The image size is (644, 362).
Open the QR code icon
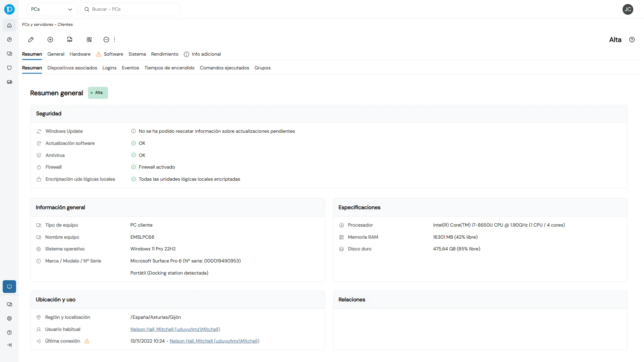pyautogui.click(x=89, y=40)
